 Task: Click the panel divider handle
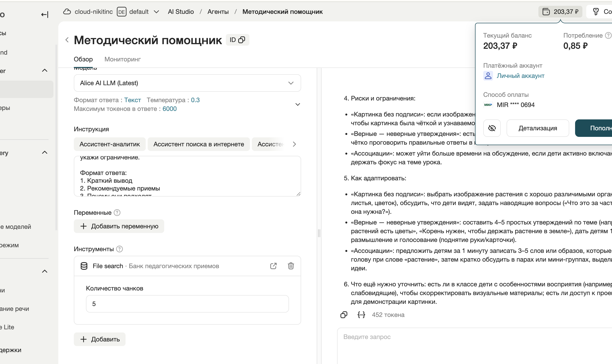[319, 233]
